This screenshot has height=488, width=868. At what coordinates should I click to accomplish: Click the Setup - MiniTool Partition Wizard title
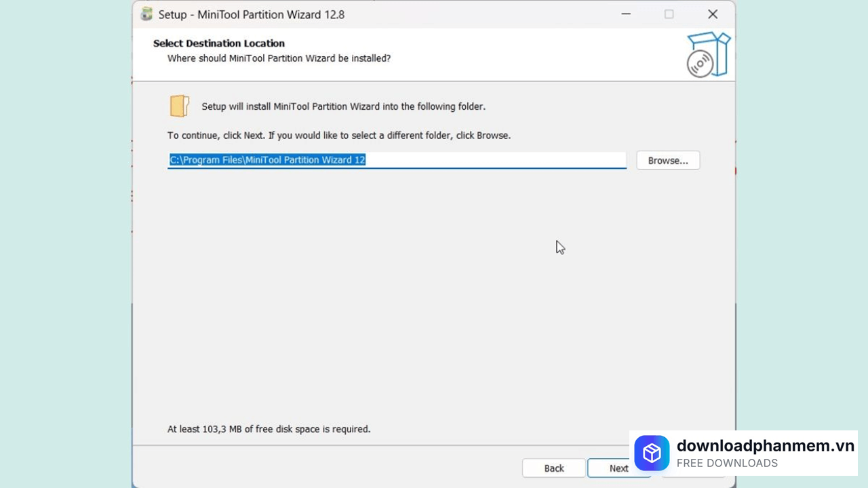pyautogui.click(x=251, y=14)
